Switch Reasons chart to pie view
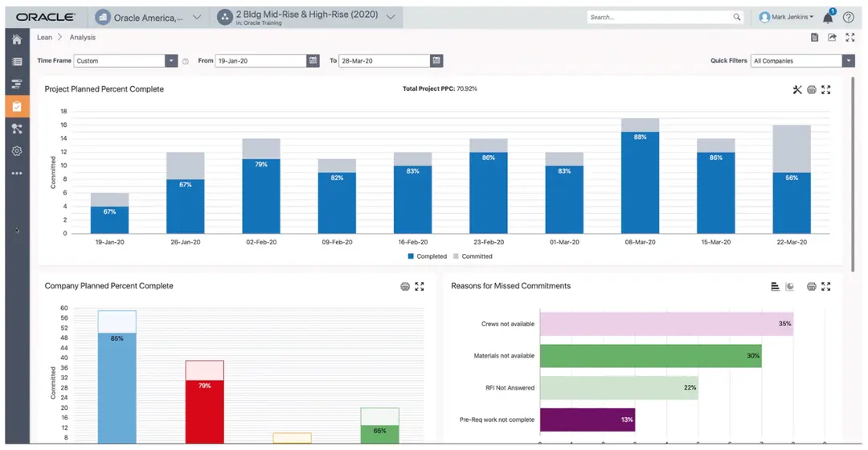The height and width of the screenshot is (450, 868). pos(790,286)
